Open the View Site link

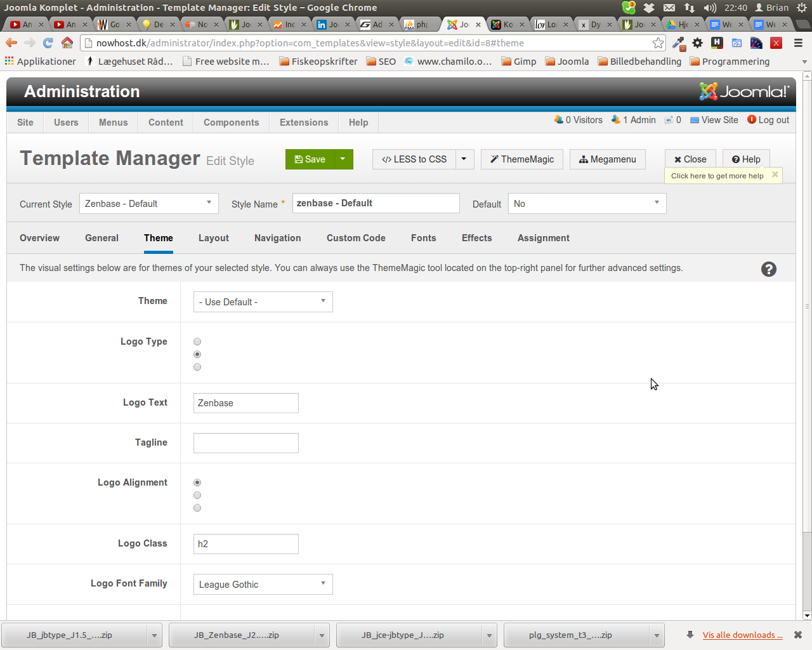click(x=714, y=120)
